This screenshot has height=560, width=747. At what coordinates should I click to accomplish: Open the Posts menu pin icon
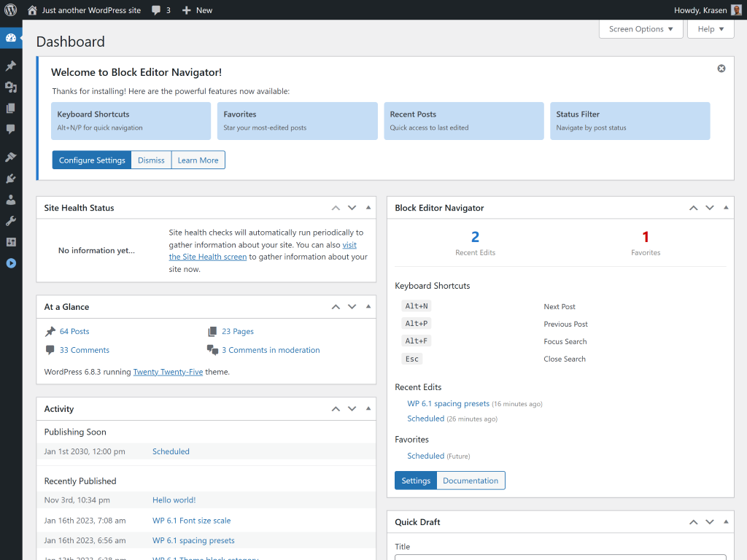click(11, 66)
